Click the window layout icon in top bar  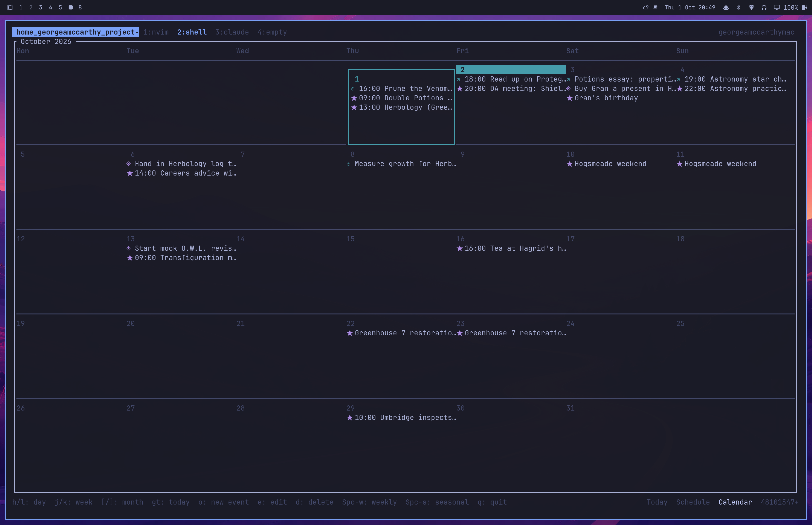click(10, 8)
